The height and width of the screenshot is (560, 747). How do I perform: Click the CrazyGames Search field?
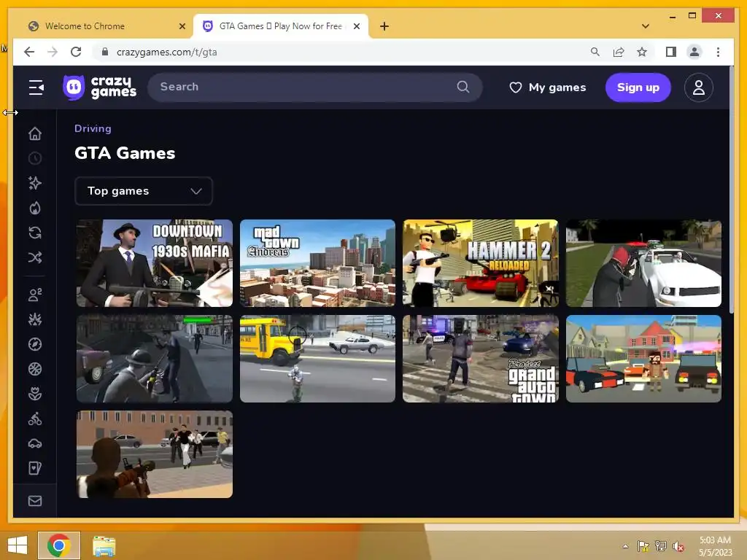pyautogui.click(x=315, y=87)
